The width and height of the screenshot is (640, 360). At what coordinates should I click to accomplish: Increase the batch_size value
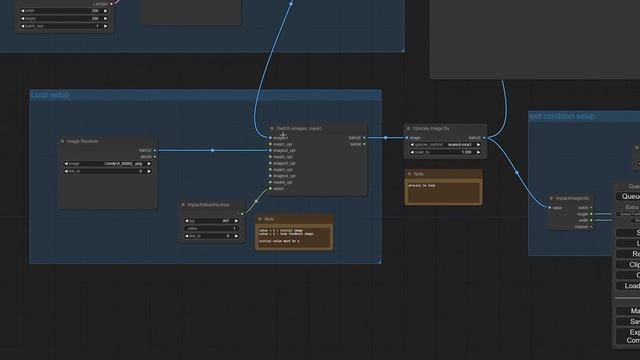[x=106, y=26]
